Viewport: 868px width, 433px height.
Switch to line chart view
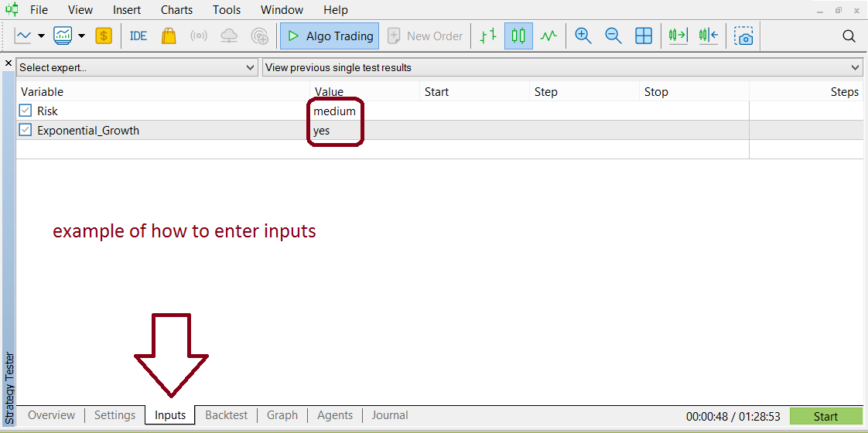click(548, 36)
